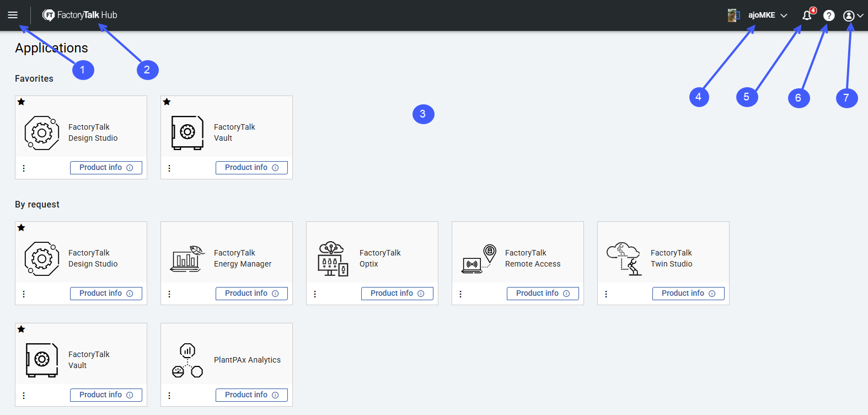The image size is (868, 415).
Task: Click the FactoryTalk Twin Studio title
Action: point(671,258)
